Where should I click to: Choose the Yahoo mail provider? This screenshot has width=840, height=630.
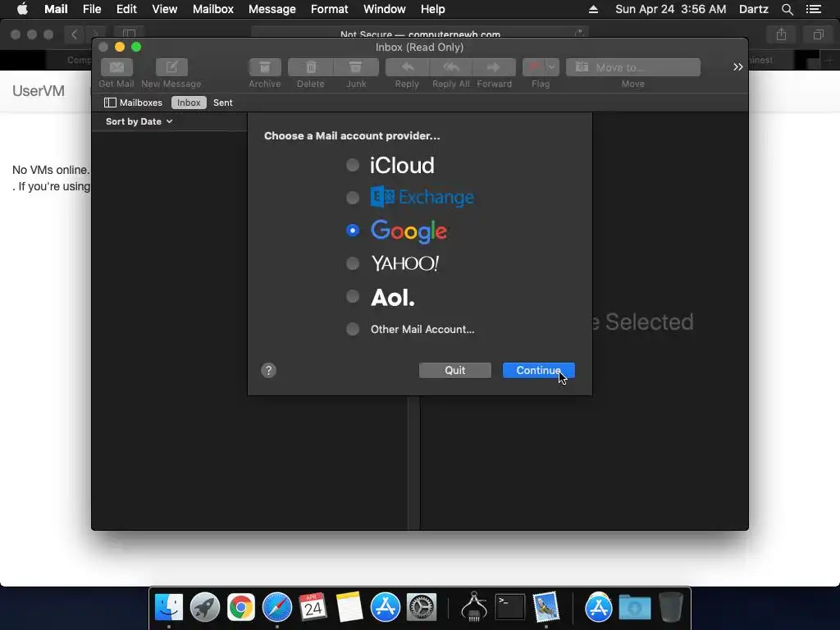pyautogui.click(x=353, y=263)
